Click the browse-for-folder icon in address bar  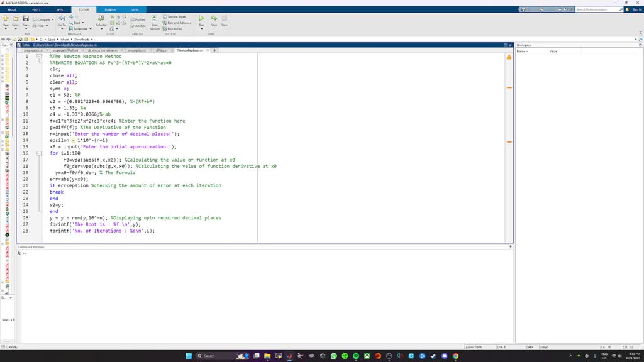(x=26, y=40)
